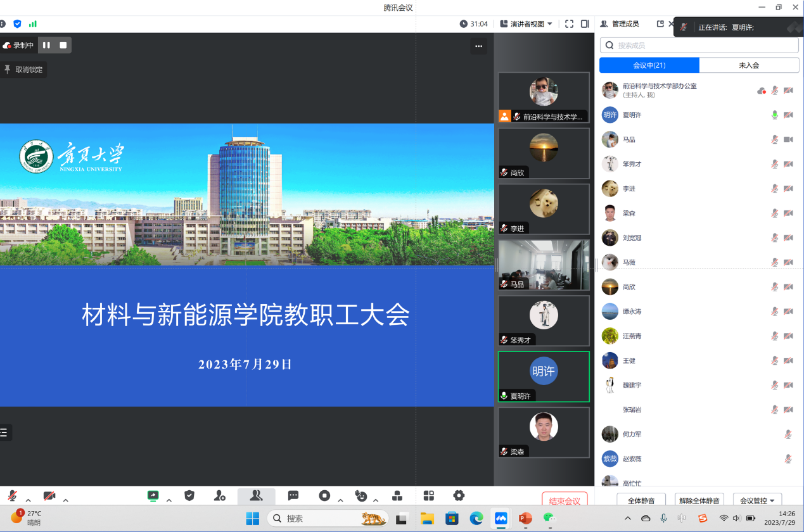The image size is (804, 532).
Task: Open meeting settings gear icon
Action: [459, 496]
